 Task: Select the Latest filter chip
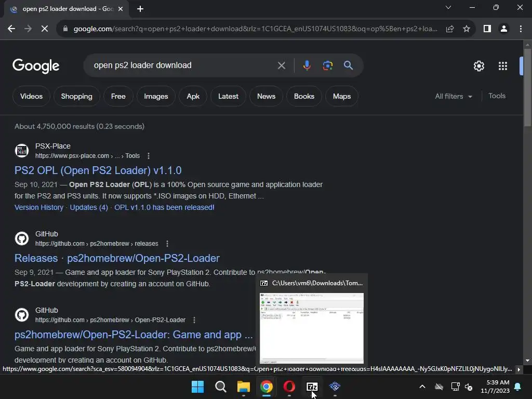point(228,96)
